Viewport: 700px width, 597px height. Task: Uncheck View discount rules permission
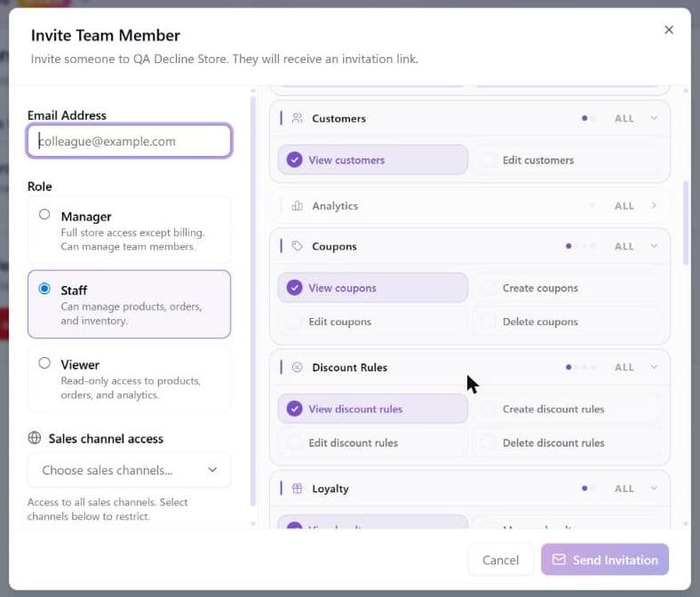click(x=373, y=409)
